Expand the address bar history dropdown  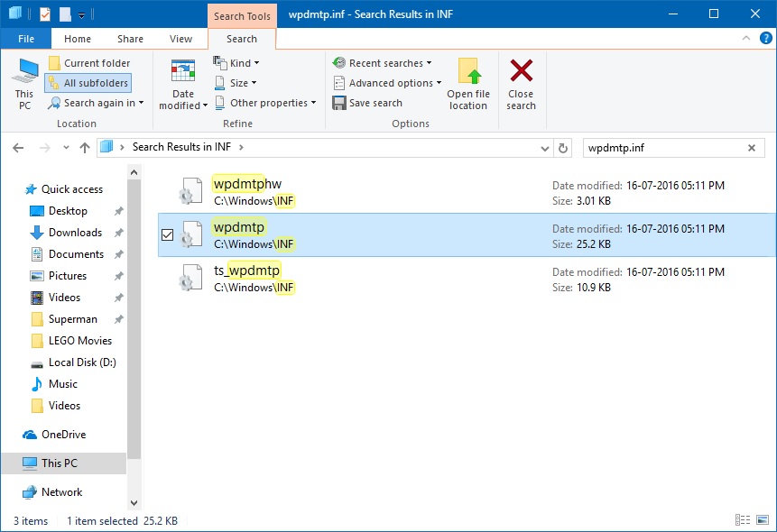(544, 148)
